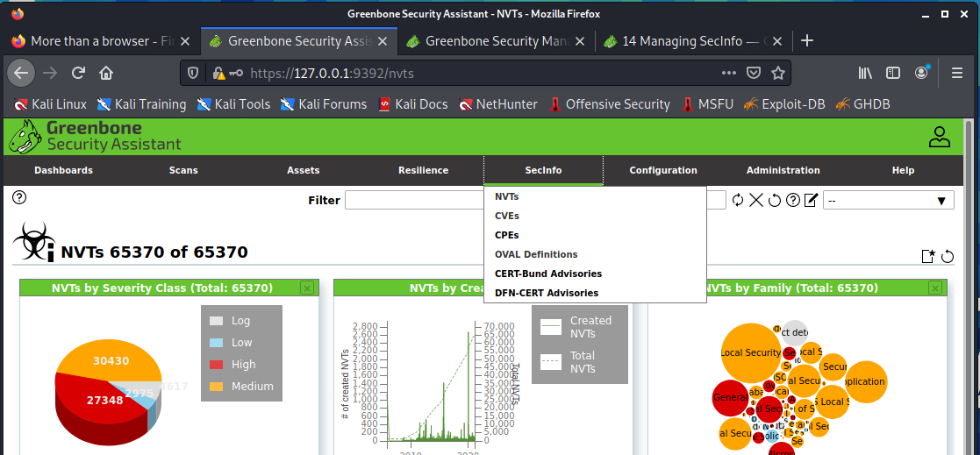This screenshot has height=455, width=980.
Task: Expand the Configuration menu
Action: pos(663,170)
